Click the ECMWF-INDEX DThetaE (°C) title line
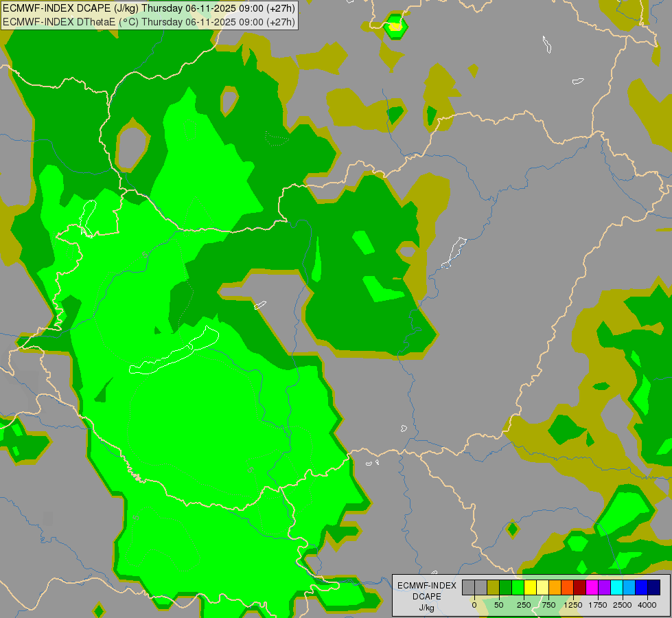Screen dimensions: 672x618 click(x=149, y=22)
